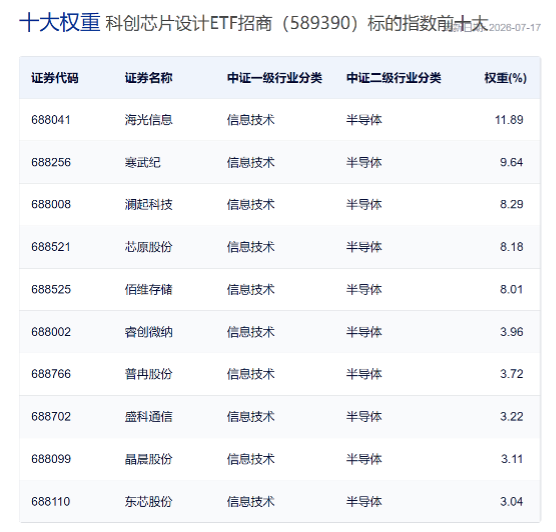Click 信息技术 in the 晶晨股份 row
Screen dimensions: 556x532
(251, 459)
